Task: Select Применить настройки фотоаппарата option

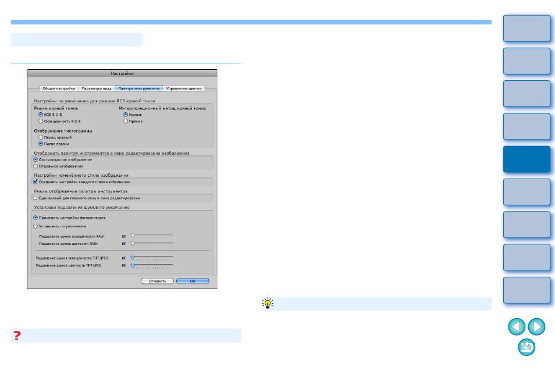Action: pyautogui.click(x=35, y=218)
